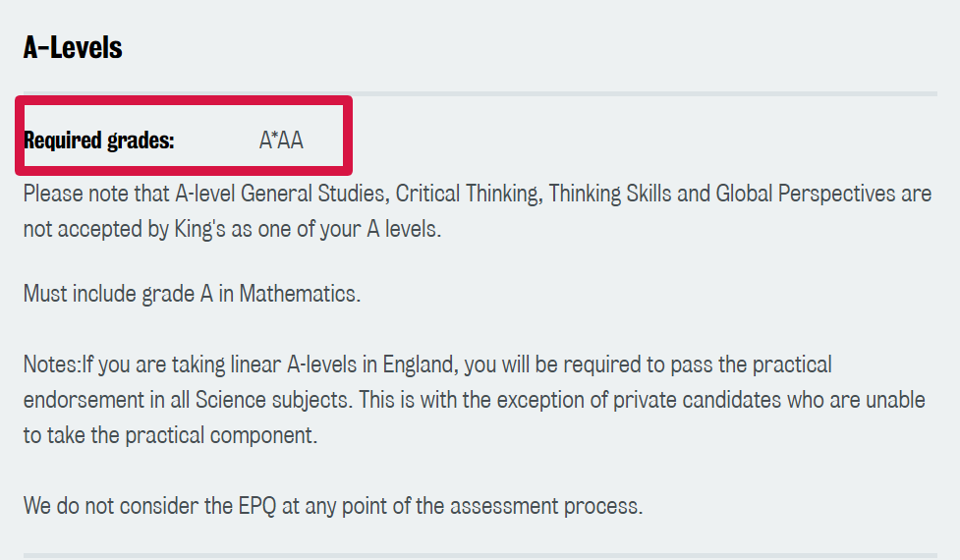Image resolution: width=960 pixels, height=560 pixels.
Task: Click the words 'General Studies' in the note
Action: point(314,194)
